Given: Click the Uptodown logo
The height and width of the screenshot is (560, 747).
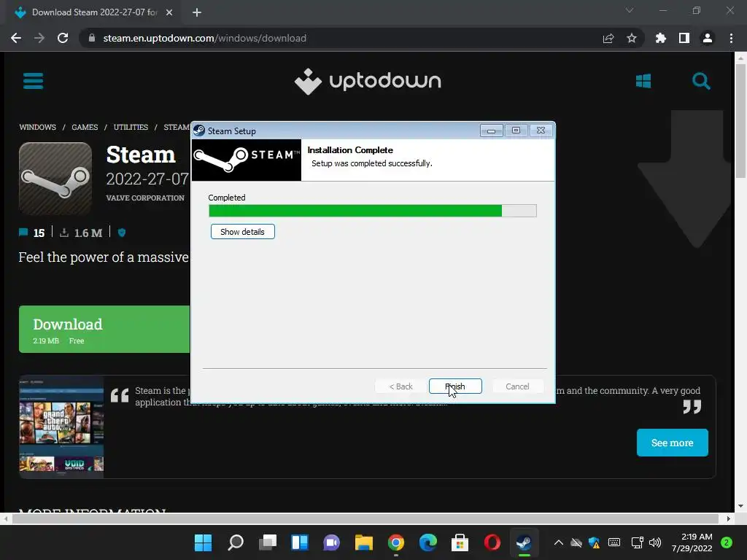Looking at the screenshot, I should (368, 81).
